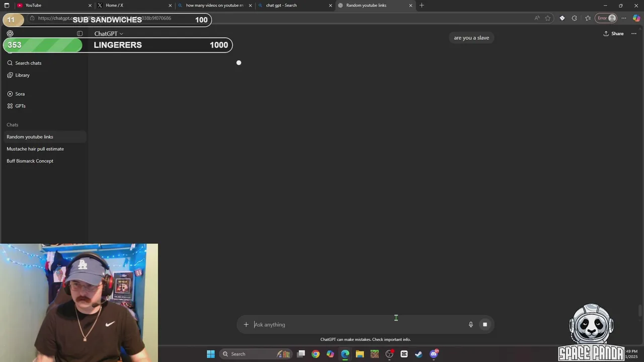644x362 pixels.
Task: Open Task View on the taskbar
Action: (x=301, y=354)
